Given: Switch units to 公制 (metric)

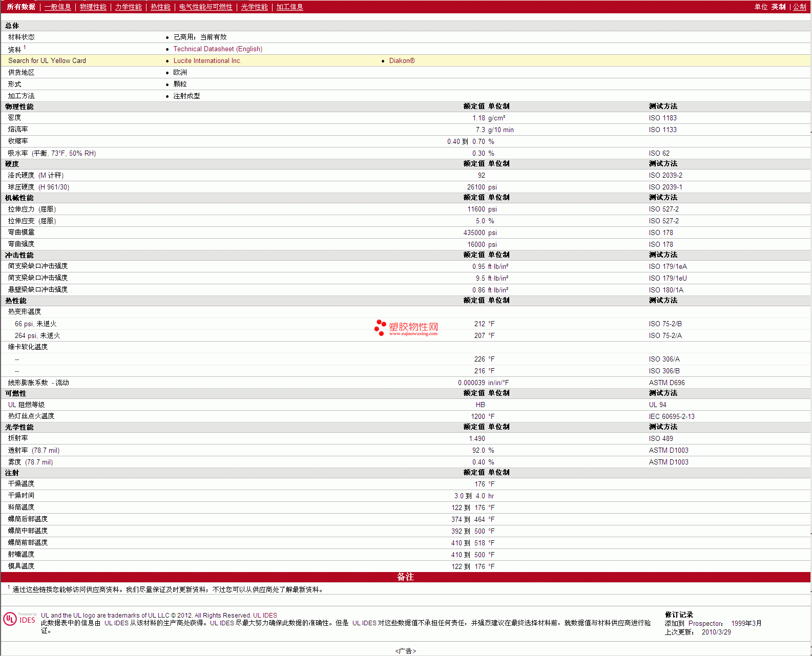Looking at the screenshot, I should 799,7.
